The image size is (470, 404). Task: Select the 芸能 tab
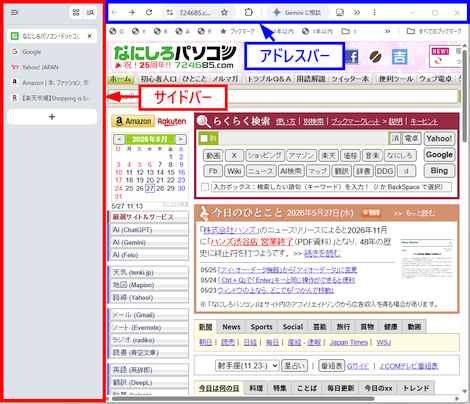tap(319, 327)
